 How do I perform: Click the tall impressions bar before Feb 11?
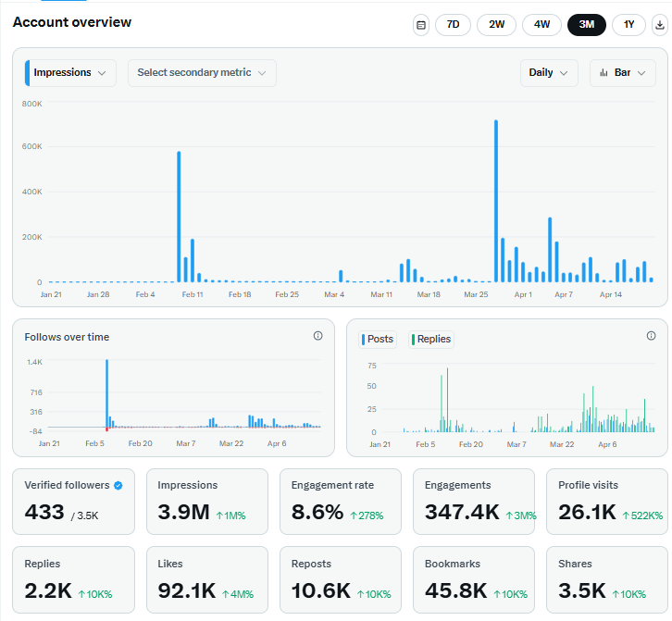[x=179, y=217]
